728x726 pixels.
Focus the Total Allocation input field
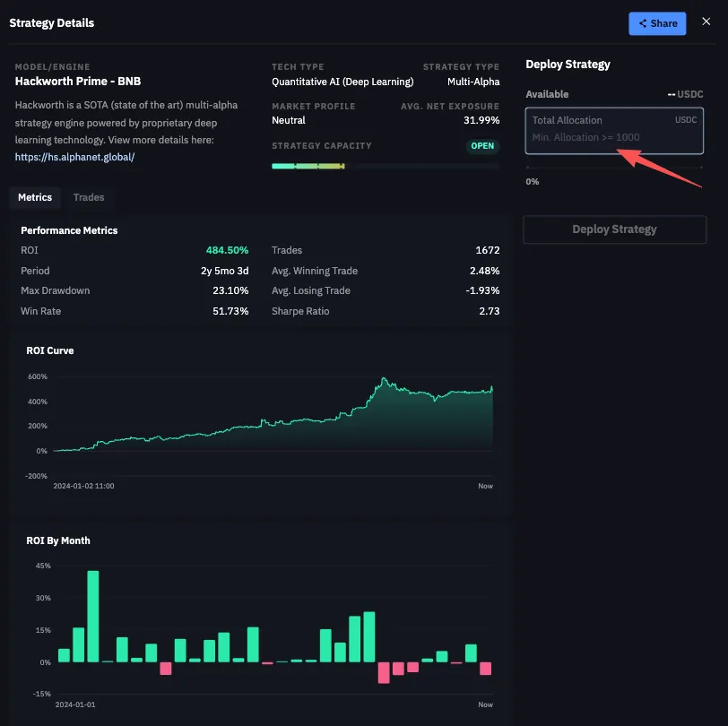pyautogui.click(x=614, y=131)
